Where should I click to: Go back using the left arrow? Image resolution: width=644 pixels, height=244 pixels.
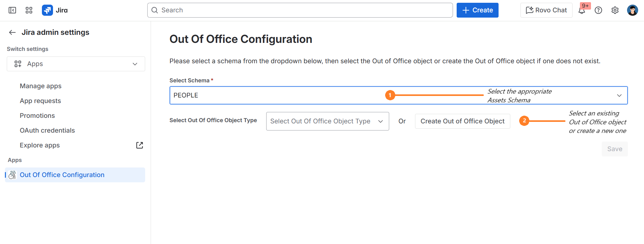pos(12,32)
